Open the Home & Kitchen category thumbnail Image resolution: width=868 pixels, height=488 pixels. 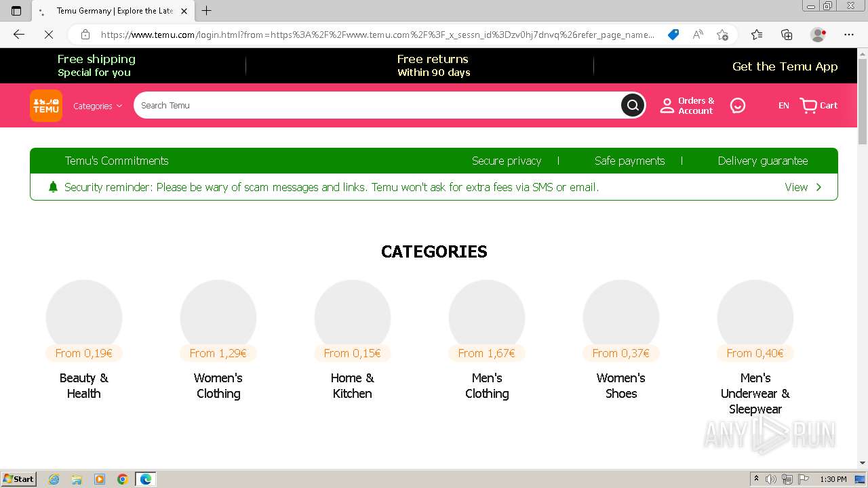tap(353, 317)
